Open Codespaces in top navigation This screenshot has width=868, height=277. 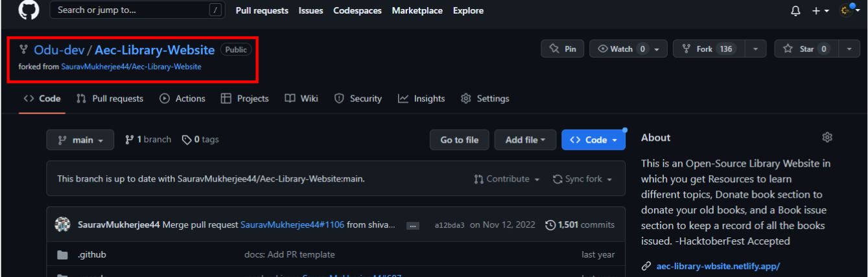tap(357, 10)
